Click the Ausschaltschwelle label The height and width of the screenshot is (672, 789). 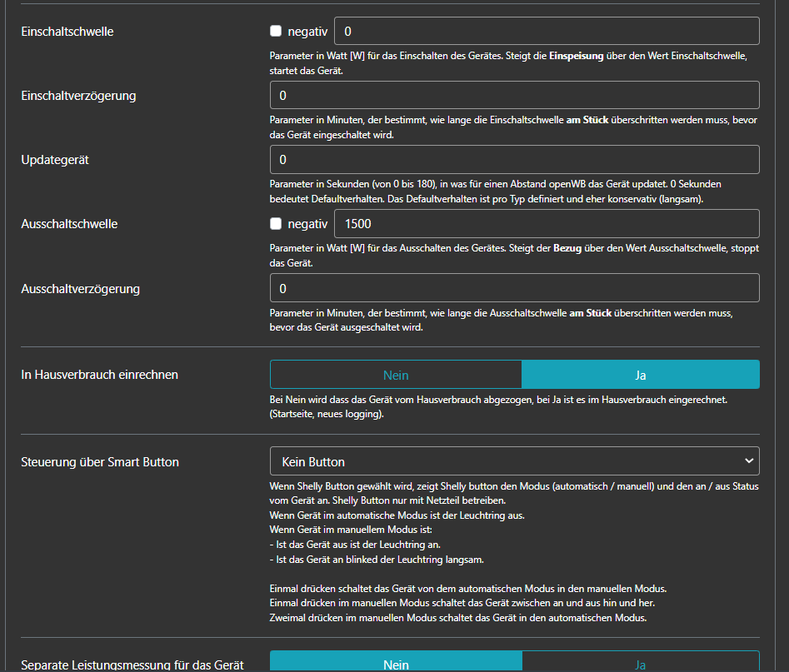(x=69, y=224)
